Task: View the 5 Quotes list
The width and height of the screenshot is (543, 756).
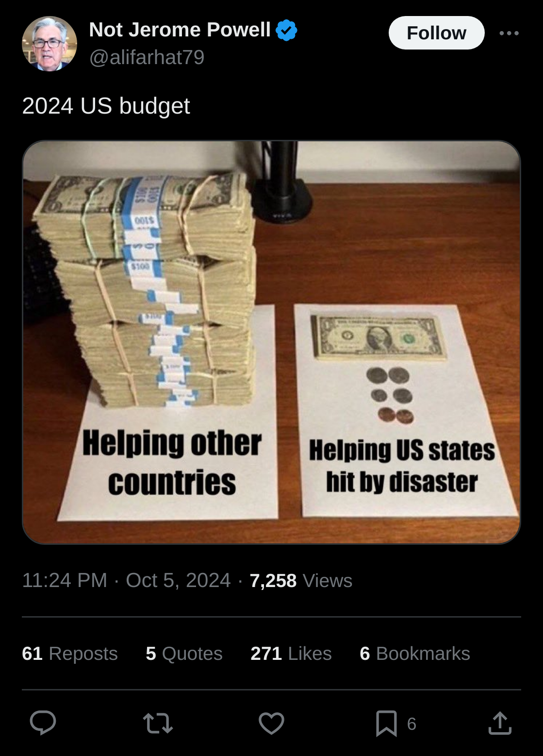Action: coord(184,654)
